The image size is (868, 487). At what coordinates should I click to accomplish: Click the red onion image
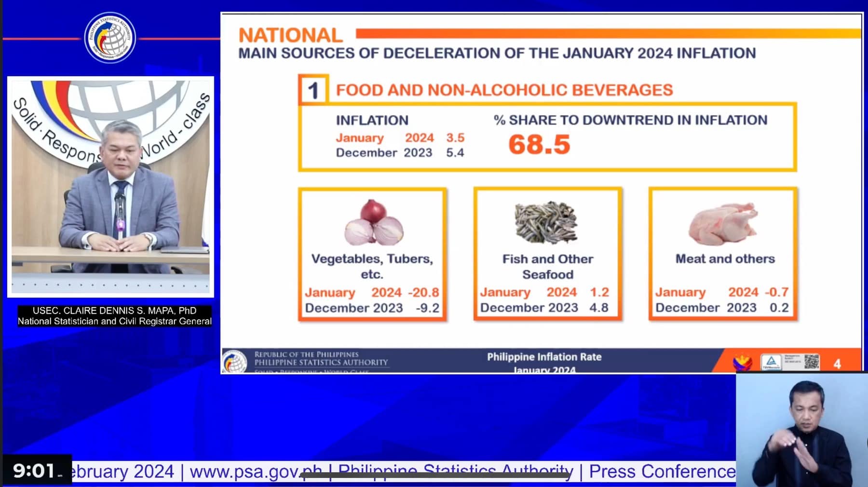[374, 222]
